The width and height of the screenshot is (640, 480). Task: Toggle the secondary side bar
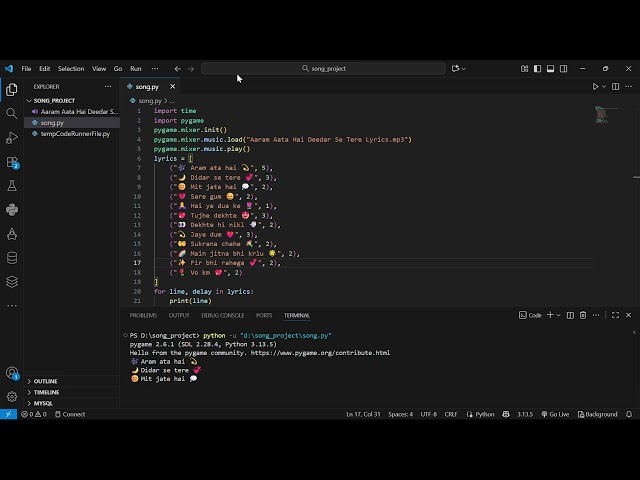tap(564, 69)
